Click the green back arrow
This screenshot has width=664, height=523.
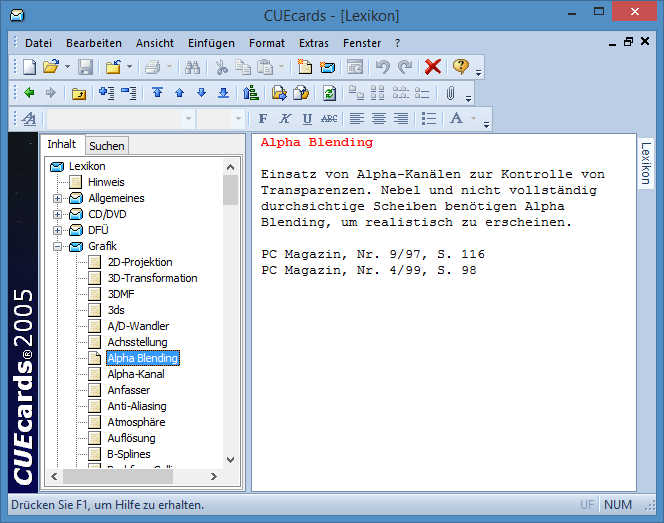pos(29,93)
